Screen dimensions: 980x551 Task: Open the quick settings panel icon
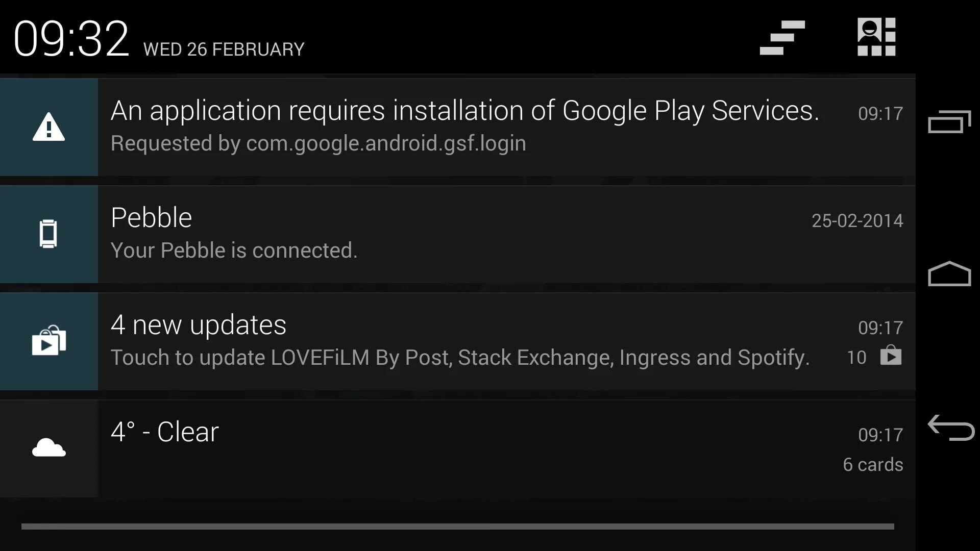coord(876,37)
